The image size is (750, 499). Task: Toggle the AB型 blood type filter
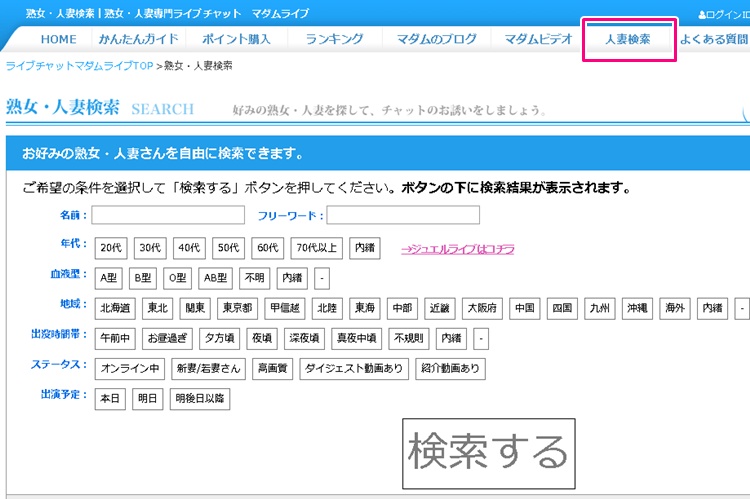(215, 278)
